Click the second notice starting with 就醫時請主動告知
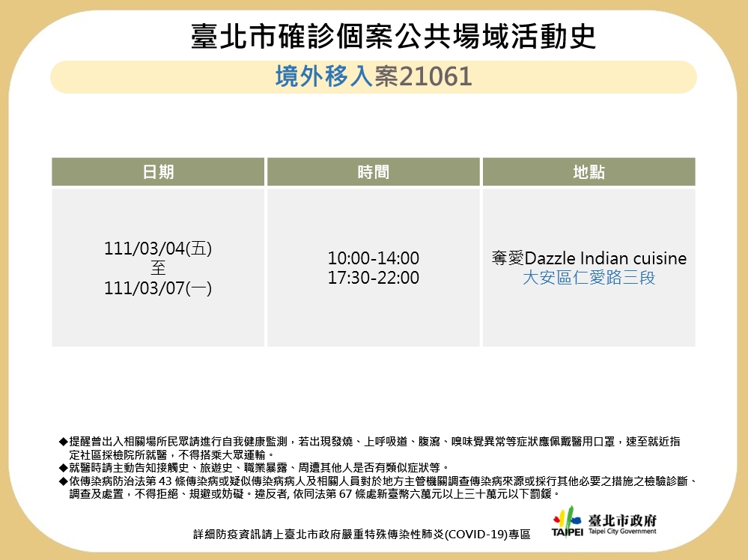This screenshot has width=748, height=560. pos(254,467)
